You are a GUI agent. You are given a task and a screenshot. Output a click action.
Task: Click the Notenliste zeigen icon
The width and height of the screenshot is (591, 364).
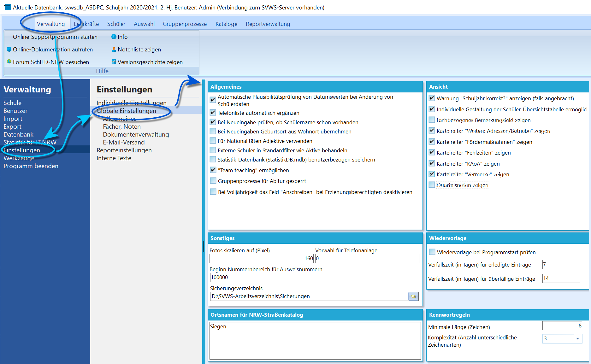coord(114,50)
